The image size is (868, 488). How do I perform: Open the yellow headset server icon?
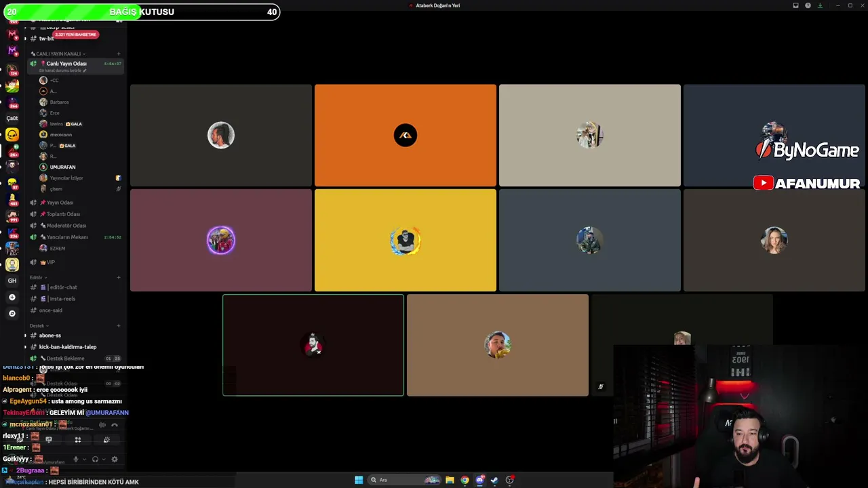pos(12,135)
